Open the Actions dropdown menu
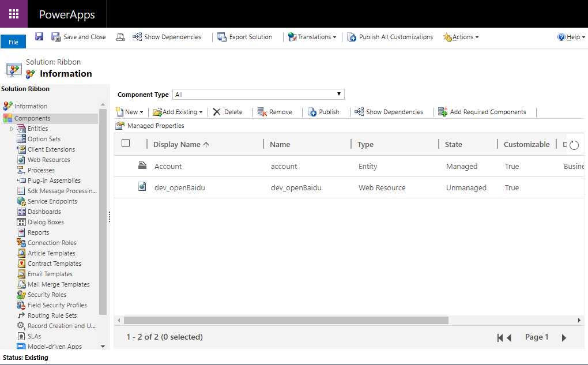 [461, 37]
